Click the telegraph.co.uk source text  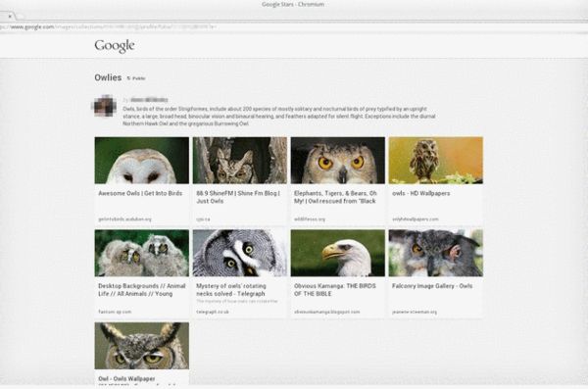point(213,312)
